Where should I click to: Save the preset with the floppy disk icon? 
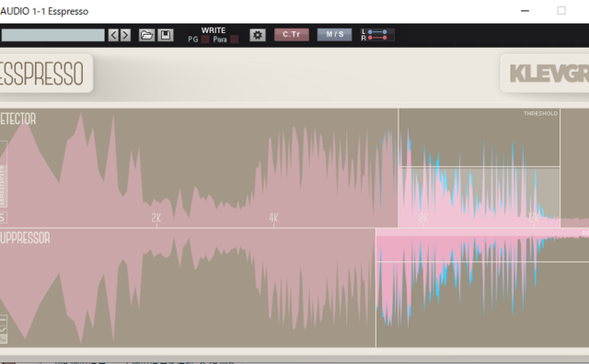pos(166,35)
